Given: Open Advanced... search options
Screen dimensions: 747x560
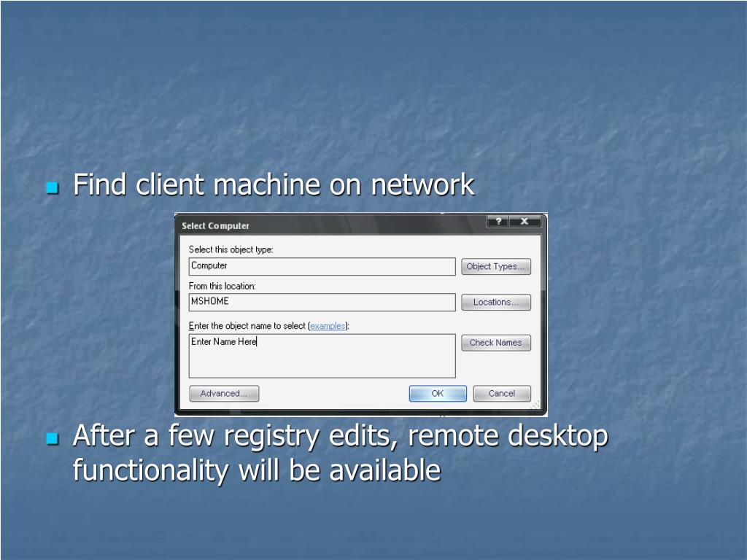Looking at the screenshot, I should pyautogui.click(x=224, y=394).
